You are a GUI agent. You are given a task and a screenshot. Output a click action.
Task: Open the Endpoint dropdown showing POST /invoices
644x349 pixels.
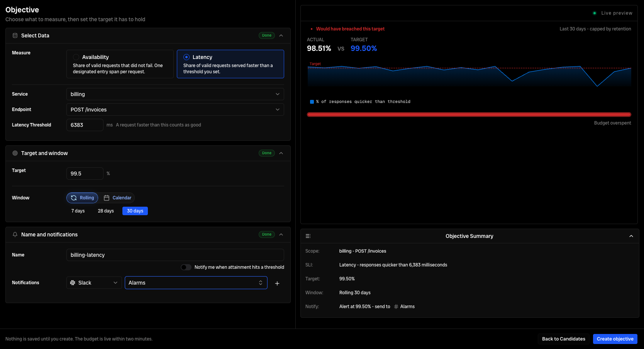(x=175, y=110)
